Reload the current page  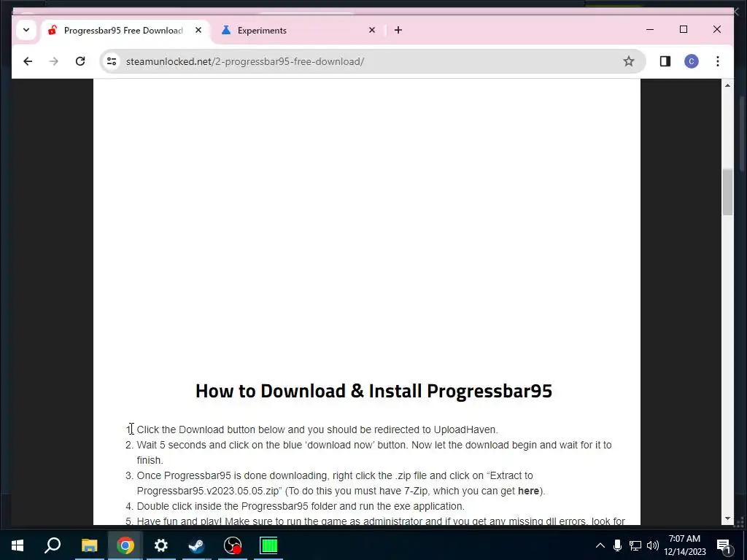80,61
